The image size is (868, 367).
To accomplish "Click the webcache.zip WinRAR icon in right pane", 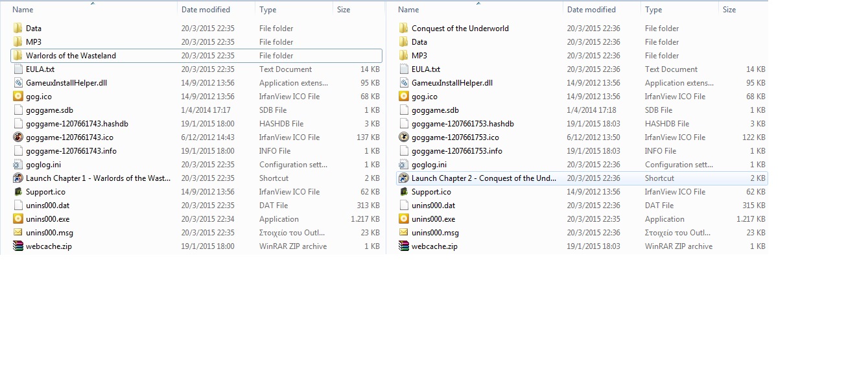I will pos(403,246).
